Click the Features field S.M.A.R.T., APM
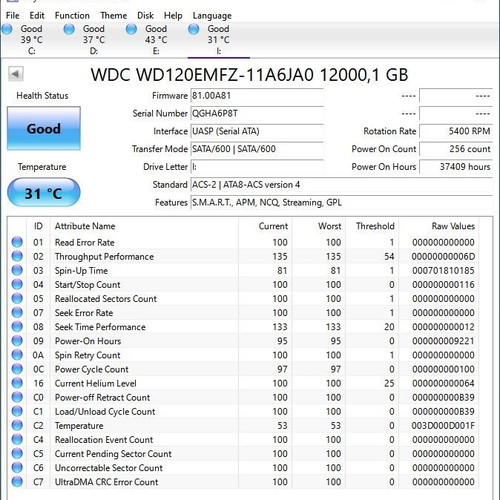Viewport: 500px width, 500px height. (341, 202)
